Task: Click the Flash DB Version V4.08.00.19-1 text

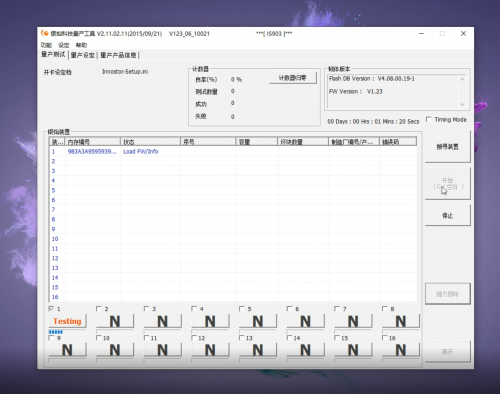Action: point(372,79)
